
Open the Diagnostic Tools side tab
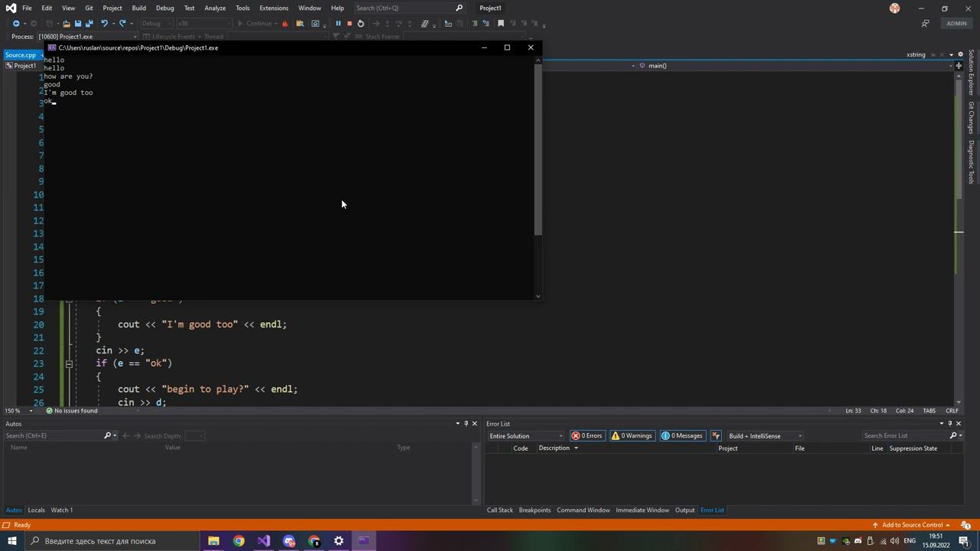click(972, 162)
